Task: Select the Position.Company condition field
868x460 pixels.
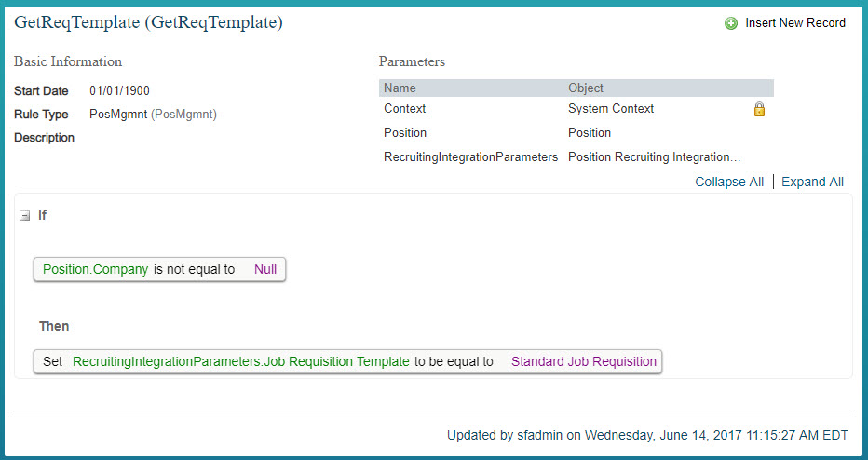Action: 95,270
